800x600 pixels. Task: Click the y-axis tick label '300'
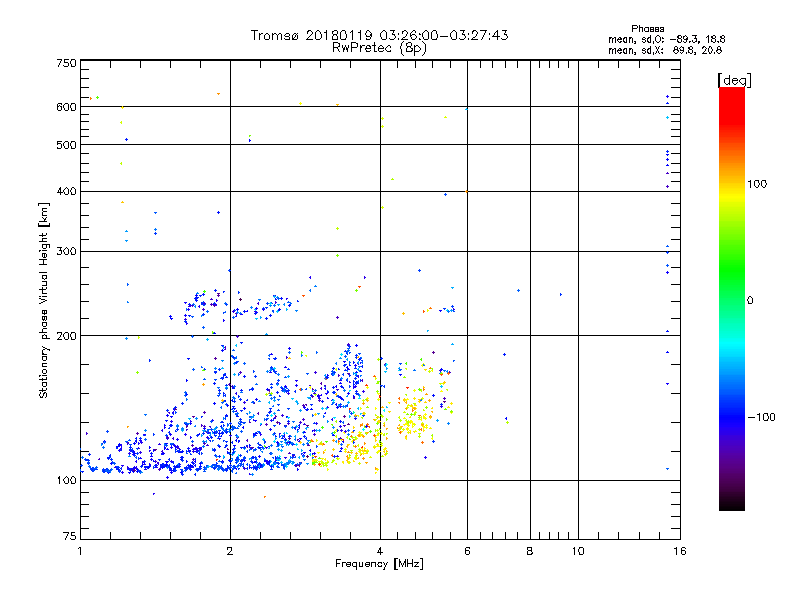click(x=66, y=252)
